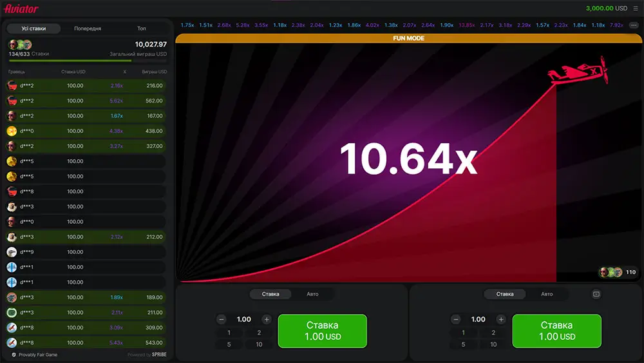Viewport: 644px width, 363px height.
Task: Decrease left bet amount with minus button
Action: 222,319
